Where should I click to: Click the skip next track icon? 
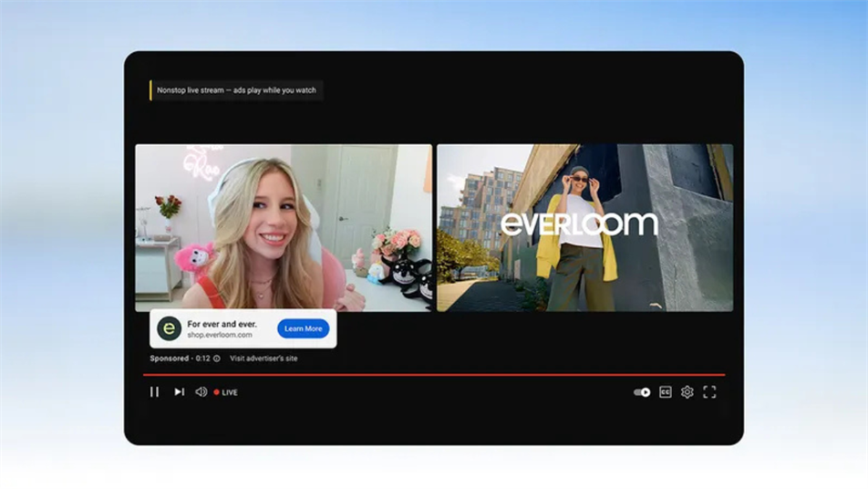point(180,392)
